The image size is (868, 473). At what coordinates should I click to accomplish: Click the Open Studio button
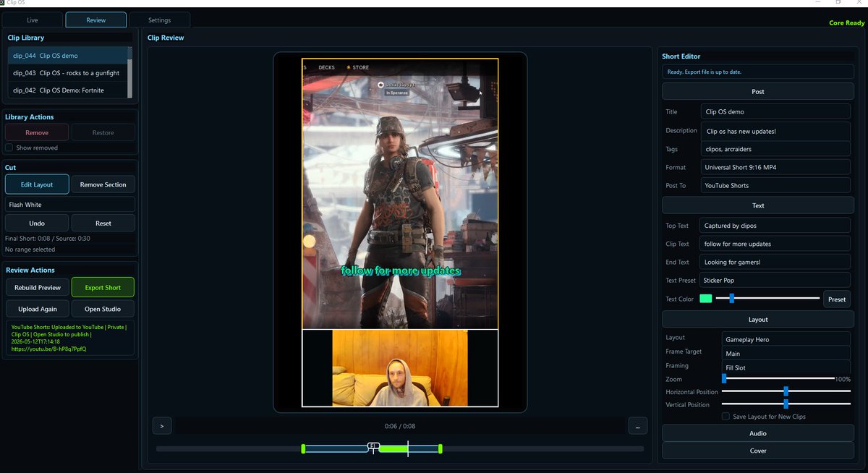click(103, 309)
